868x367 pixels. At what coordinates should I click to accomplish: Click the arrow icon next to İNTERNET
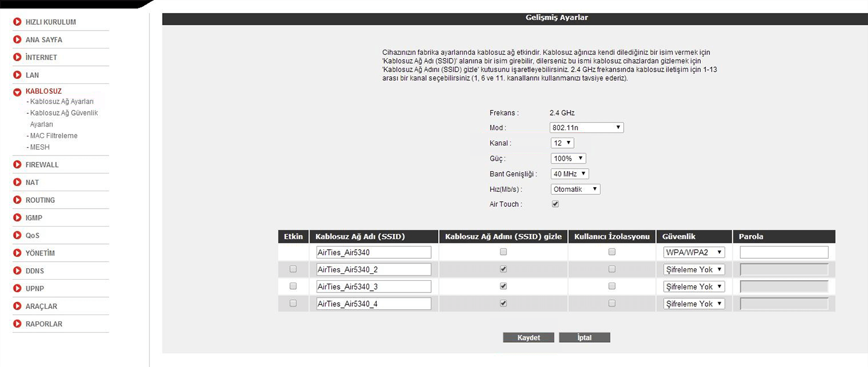[x=17, y=57]
